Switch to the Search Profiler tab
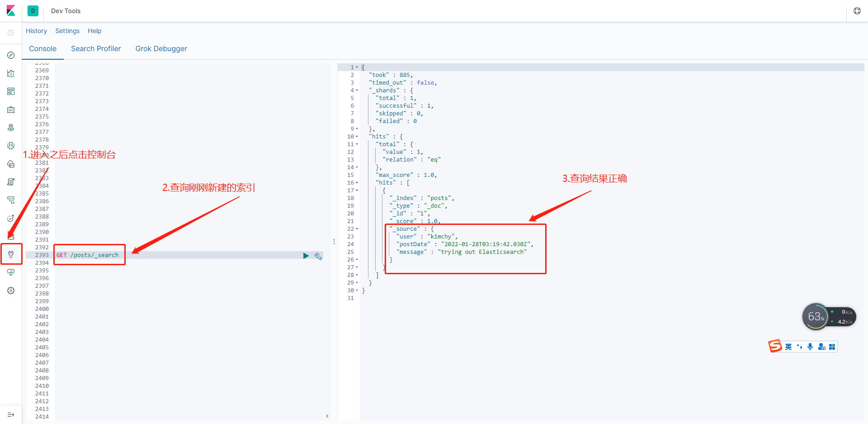 click(96, 48)
